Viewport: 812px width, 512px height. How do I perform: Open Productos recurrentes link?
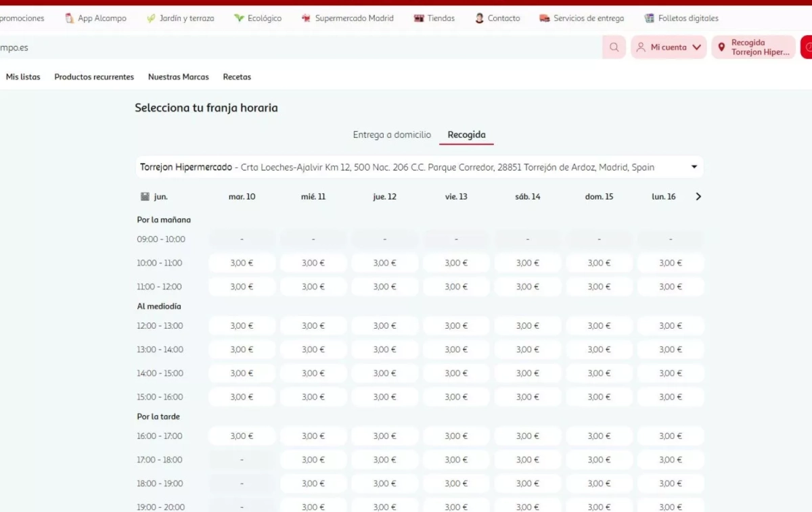(x=94, y=77)
